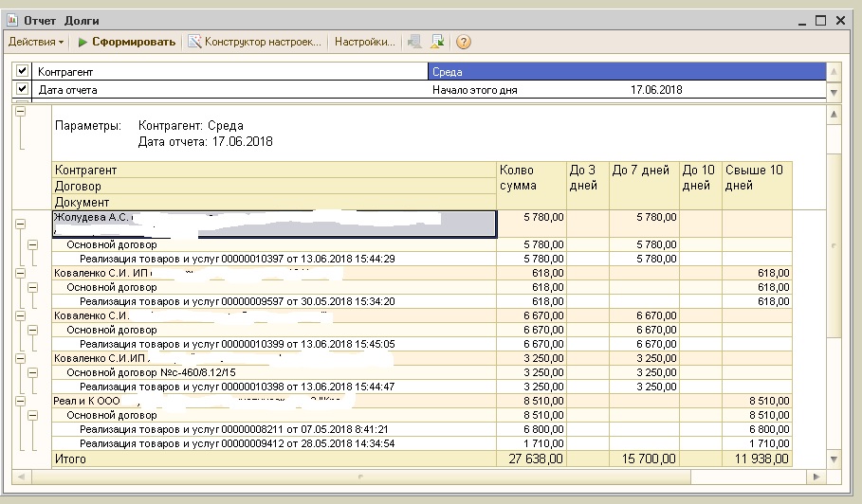Click the orange help question mark icon
This screenshot has height=504, width=862.
tap(463, 42)
